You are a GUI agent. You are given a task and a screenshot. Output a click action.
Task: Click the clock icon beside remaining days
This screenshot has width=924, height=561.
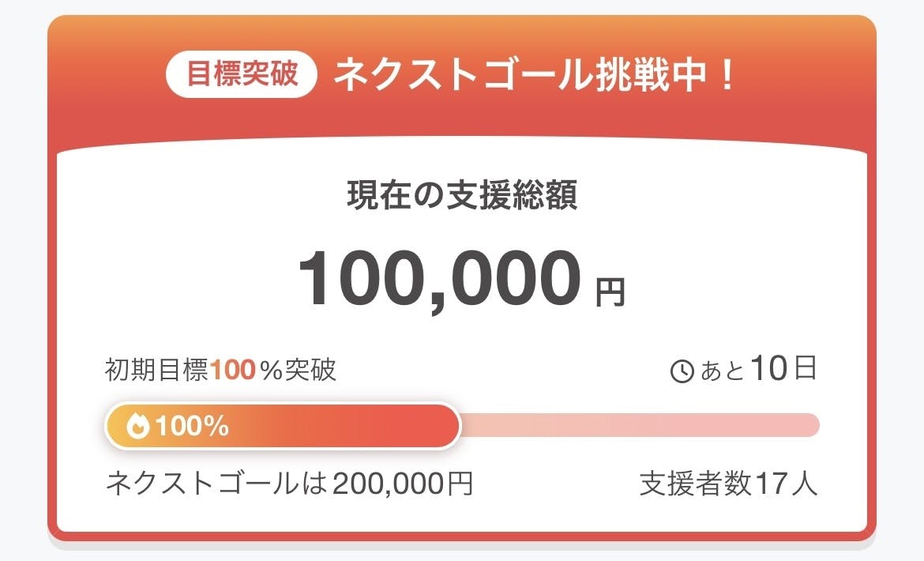pyautogui.click(x=682, y=371)
